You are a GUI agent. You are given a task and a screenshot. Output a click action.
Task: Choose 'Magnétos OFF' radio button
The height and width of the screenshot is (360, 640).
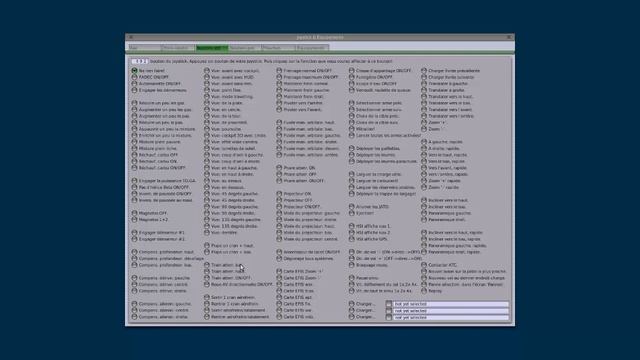click(134, 213)
